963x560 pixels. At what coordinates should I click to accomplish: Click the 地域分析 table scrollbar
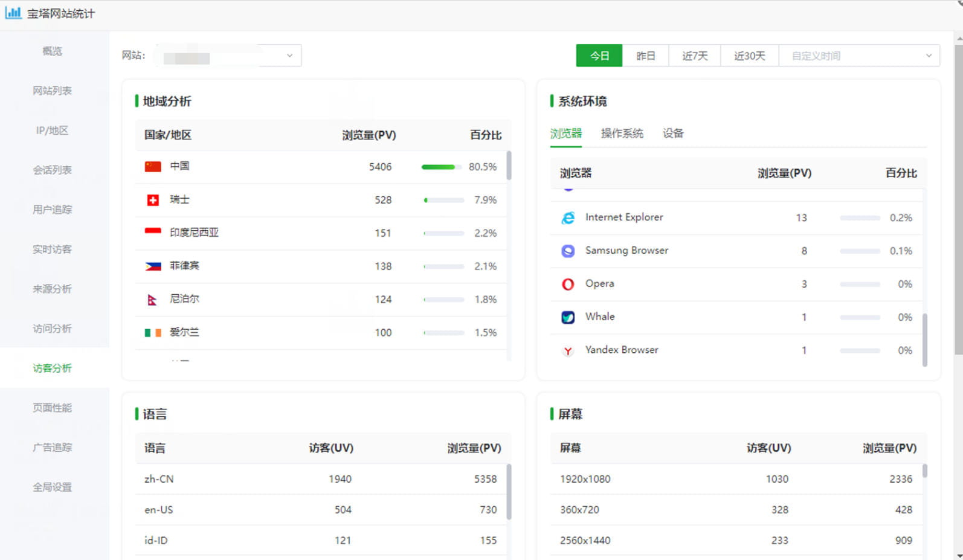[509, 166]
